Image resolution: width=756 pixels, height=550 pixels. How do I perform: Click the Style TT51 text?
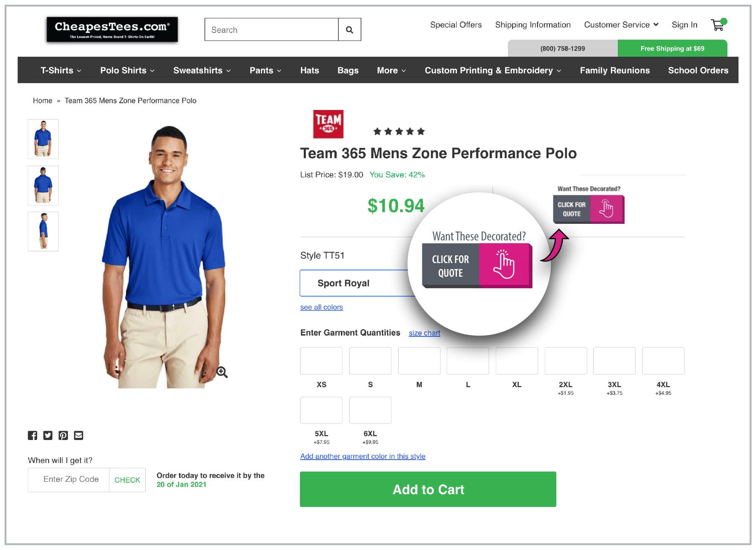coord(322,255)
